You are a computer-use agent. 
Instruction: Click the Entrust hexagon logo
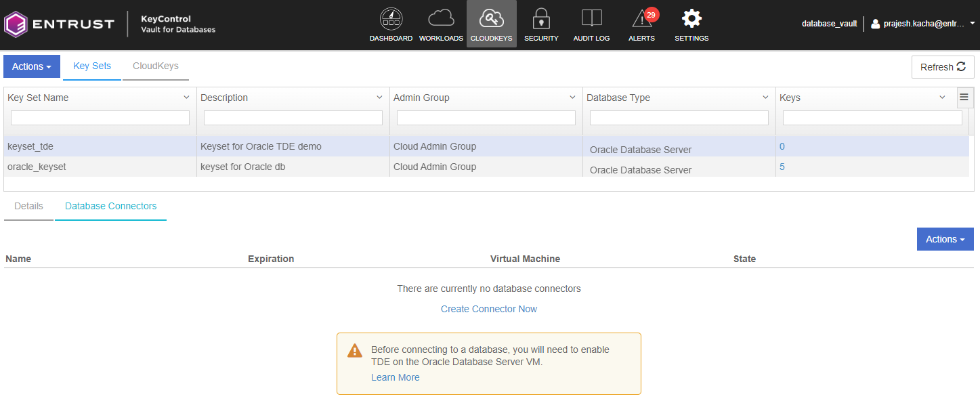pos(16,24)
